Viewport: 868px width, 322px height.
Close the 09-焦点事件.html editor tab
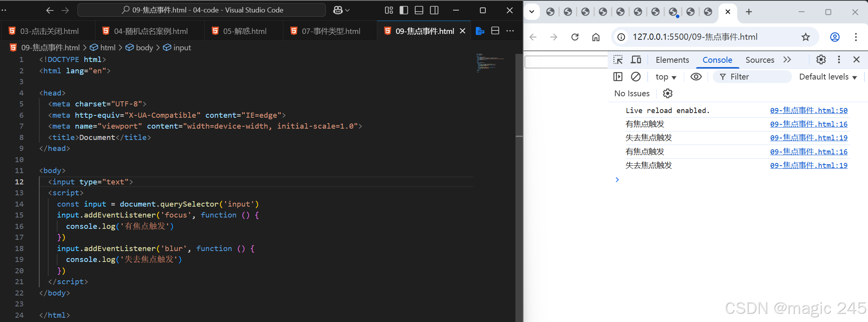click(462, 31)
